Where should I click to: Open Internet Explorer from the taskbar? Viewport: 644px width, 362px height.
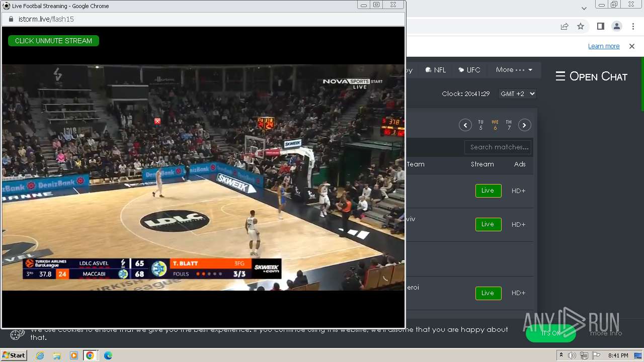pyautogui.click(x=40, y=355)
